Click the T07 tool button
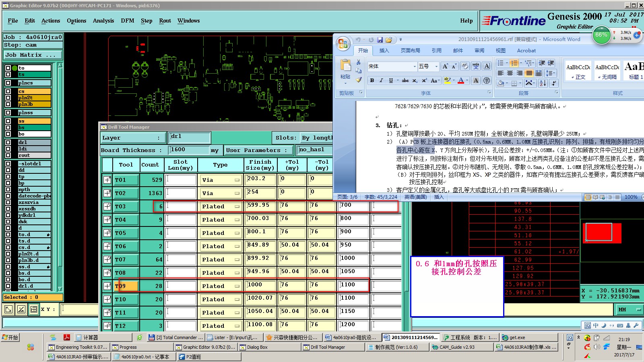 [126, 259]
